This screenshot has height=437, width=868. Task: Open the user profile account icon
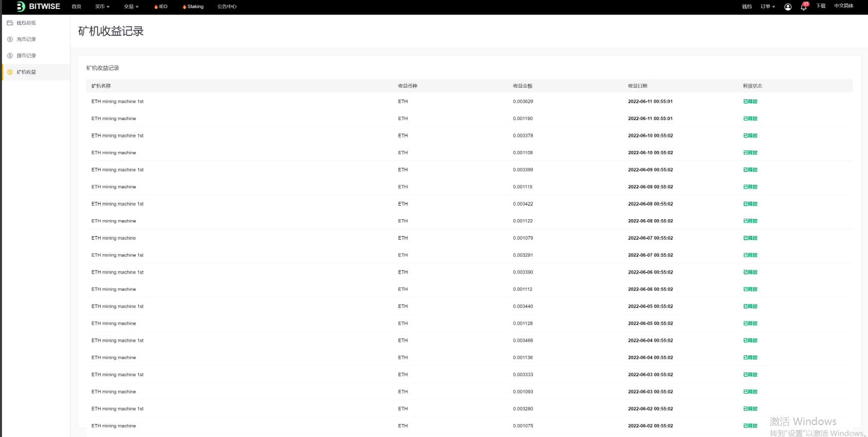click(x=788, y=7)
